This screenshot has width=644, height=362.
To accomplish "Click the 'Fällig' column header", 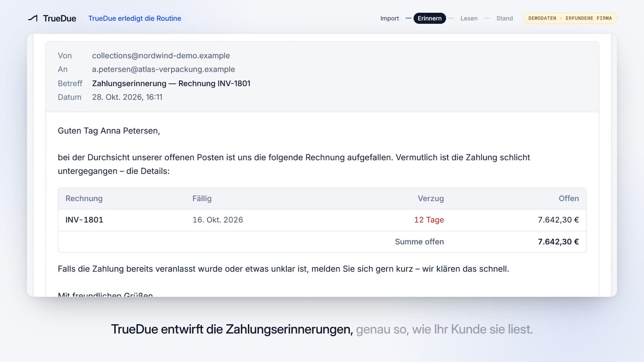I will pos(202,198).
